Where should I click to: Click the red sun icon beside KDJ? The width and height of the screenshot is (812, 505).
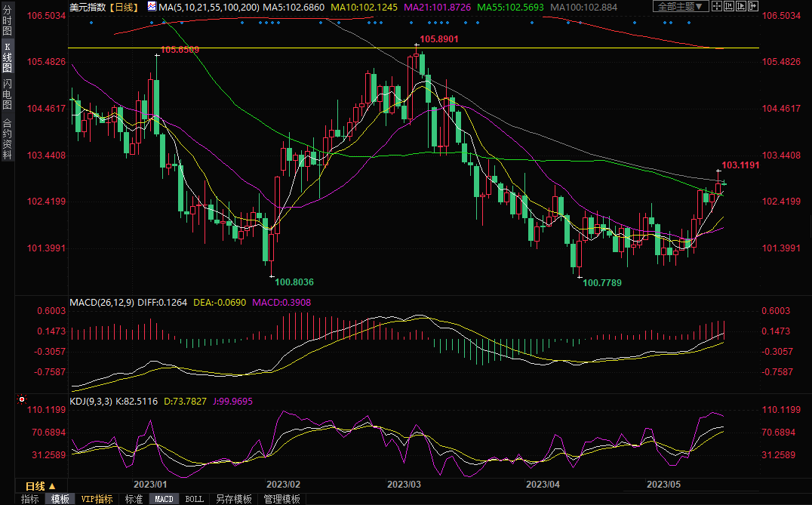click(x=22, y=399)
